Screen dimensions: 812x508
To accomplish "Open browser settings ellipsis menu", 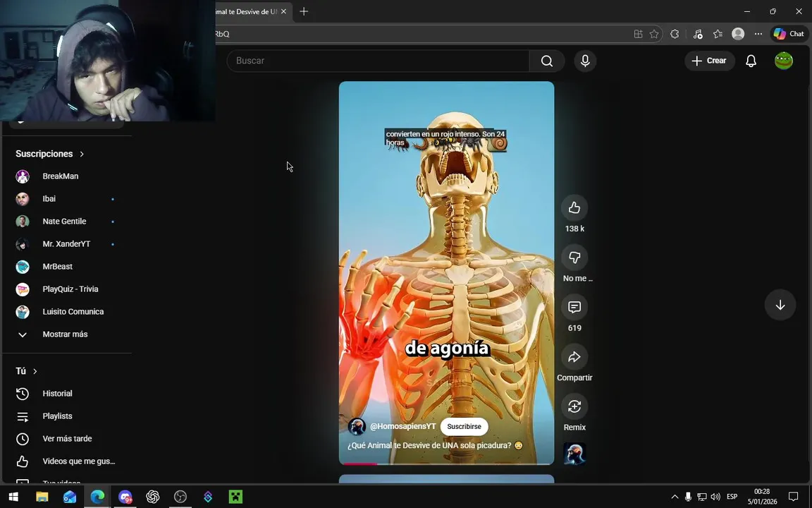I will coord(758,34).
